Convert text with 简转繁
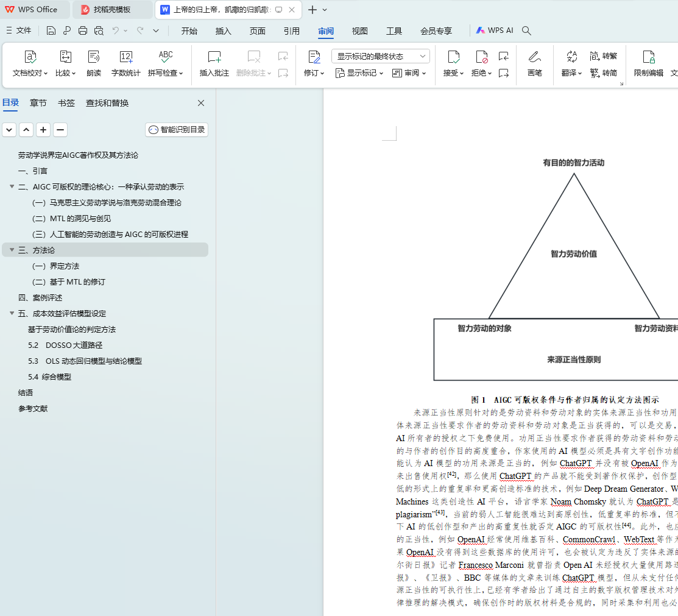Screen dimensions: 678x616 (x=604, y=56)
